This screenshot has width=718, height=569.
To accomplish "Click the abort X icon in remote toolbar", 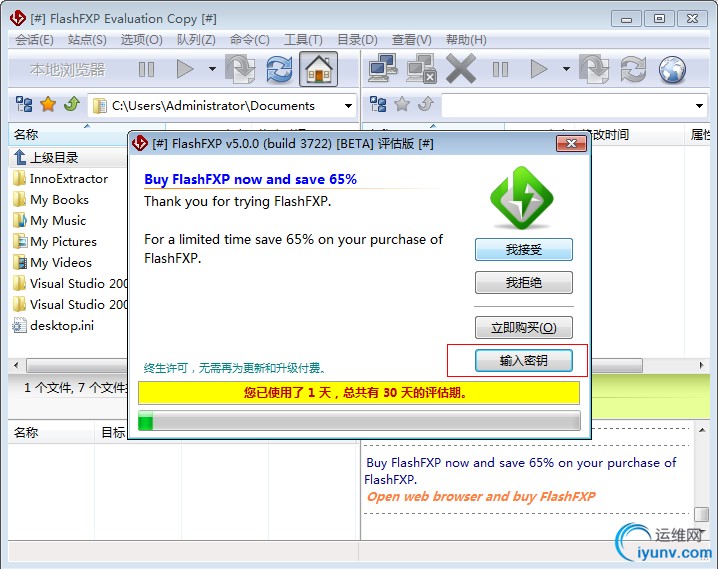I will pyautogui.click(x=461, y=69).
